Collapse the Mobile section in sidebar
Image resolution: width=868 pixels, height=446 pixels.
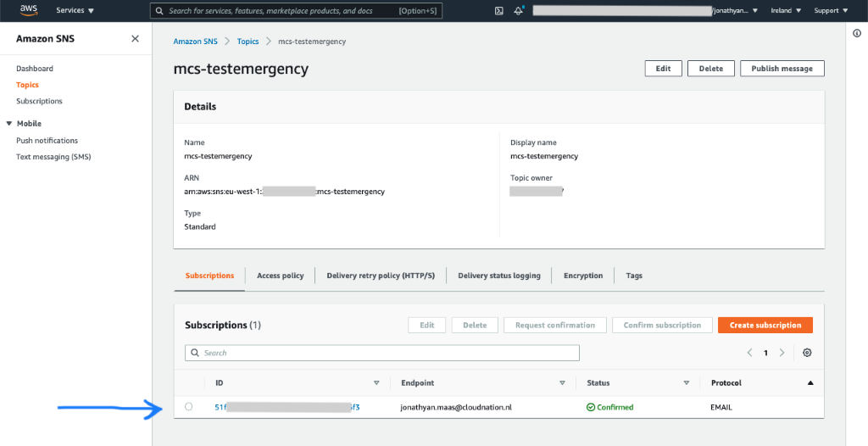(9, 124)
